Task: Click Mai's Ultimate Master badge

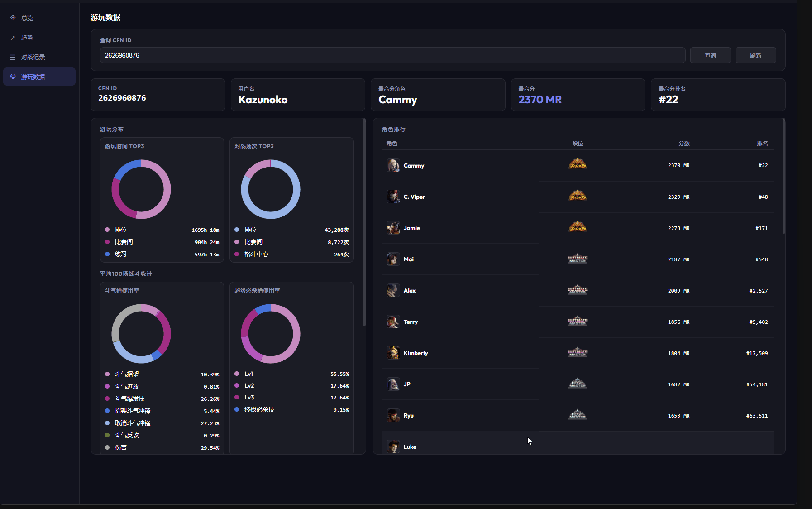Action: point(577,259)
